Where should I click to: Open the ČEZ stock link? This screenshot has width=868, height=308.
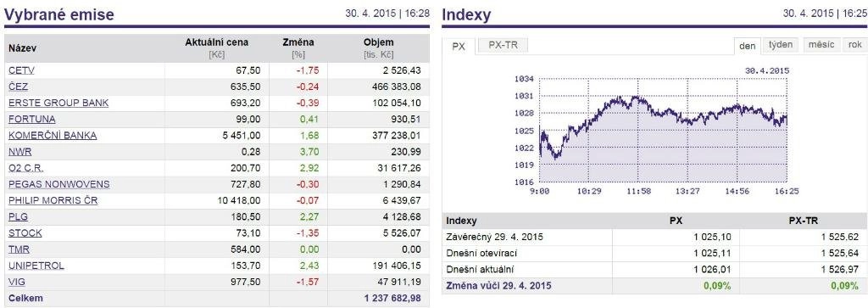(x=19, y=87)
